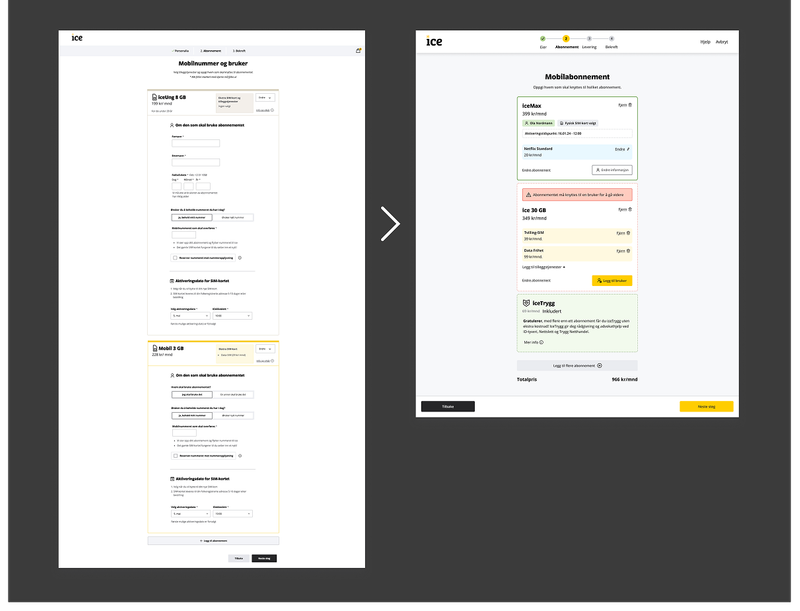Go to Levering step in right mockup stepper
The height and width of the screenshot is (611, 800).
(589, 42)
